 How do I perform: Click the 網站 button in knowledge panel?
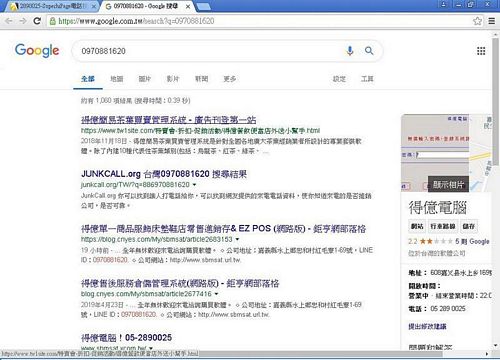pos(417,226)
